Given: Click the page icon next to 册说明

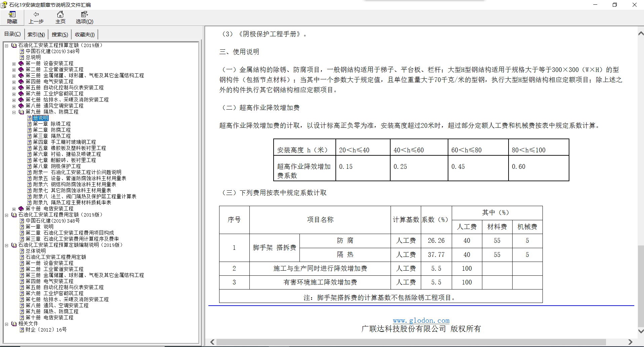Looking at the screenshot, I should click(x=29, y=118).
